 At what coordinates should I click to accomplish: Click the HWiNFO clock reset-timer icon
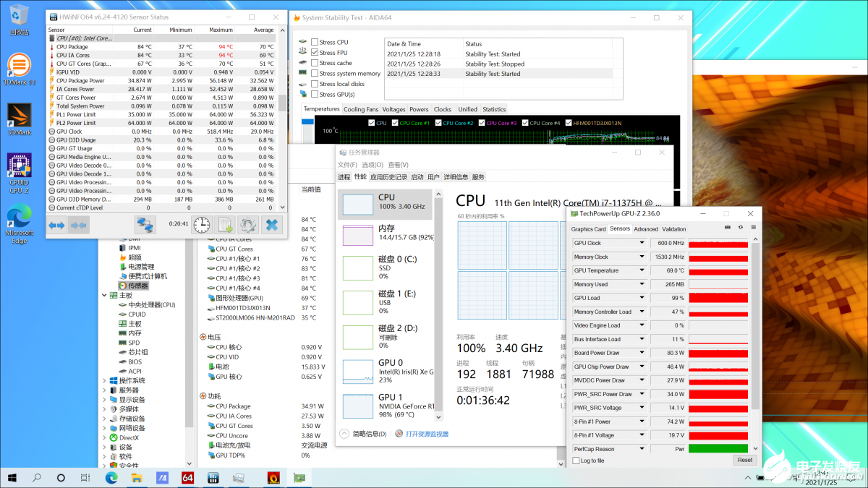click(x=202, y=225)
